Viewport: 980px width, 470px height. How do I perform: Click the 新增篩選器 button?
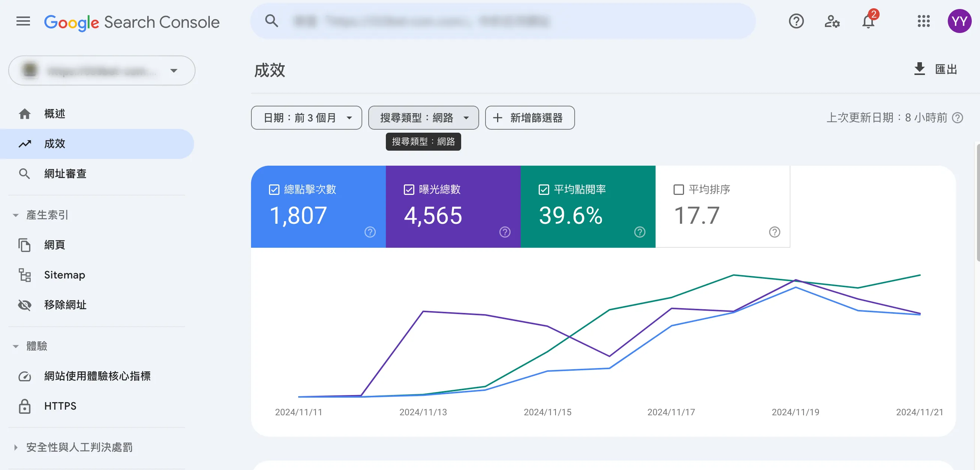(x=530, y=118)
